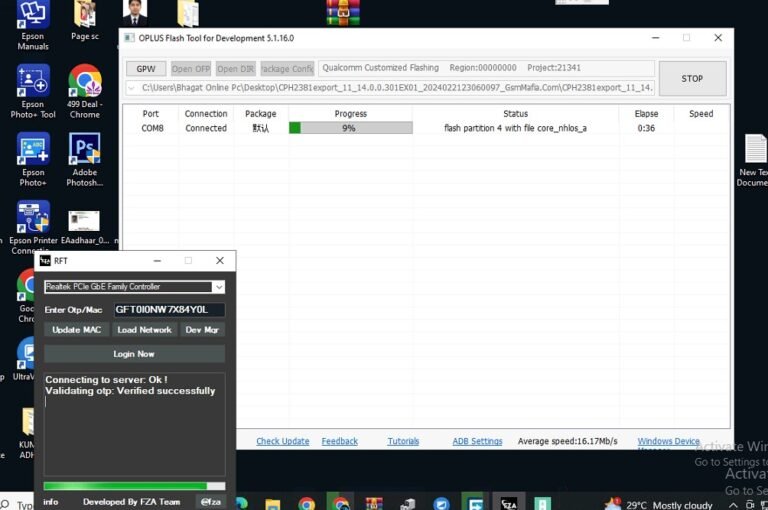Viewport: 768px width, 510px height.
Task: Click the OPLUS Flash Tool title icon
Action: pyautogui.click(x=129, y=38)
